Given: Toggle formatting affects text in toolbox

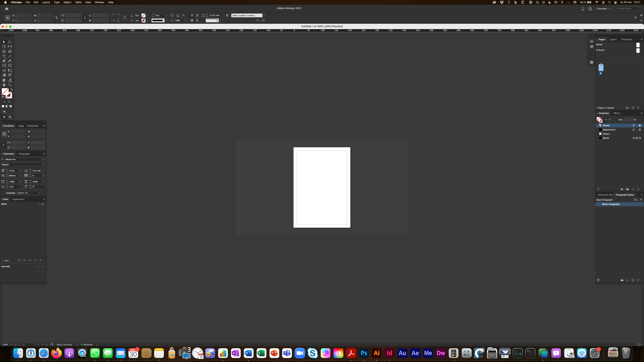Looking at the screenshot, I should [9, 102].
